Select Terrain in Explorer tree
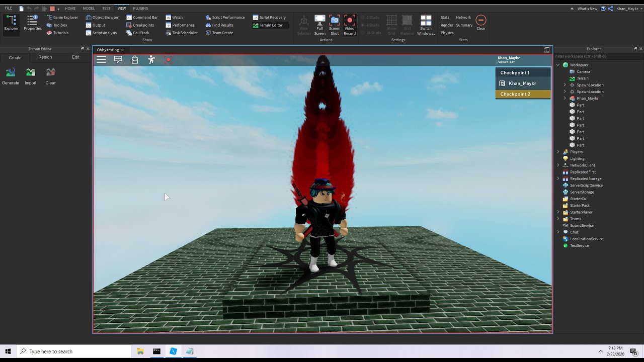Screen dimensions: 644x362 tap(583, 78)
